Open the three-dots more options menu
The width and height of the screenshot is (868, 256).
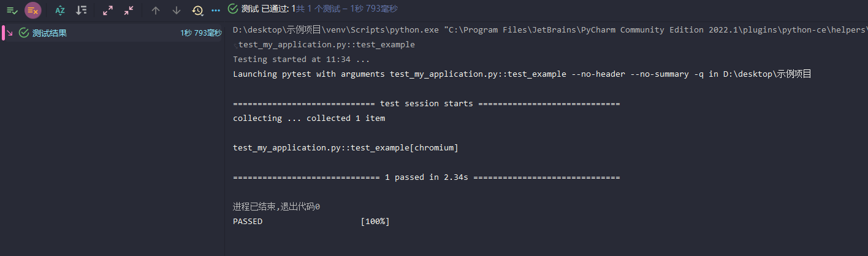click(x=215, y=10)
